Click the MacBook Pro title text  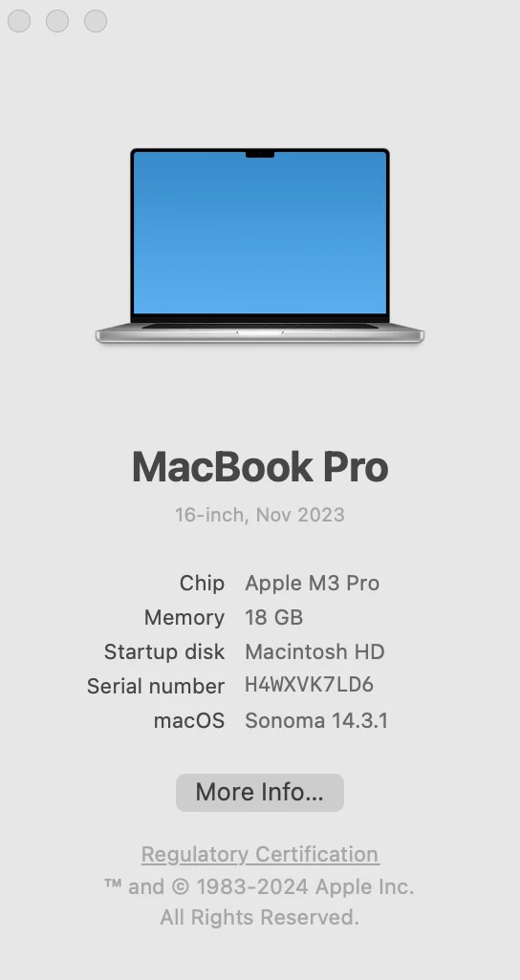(260, 467)
